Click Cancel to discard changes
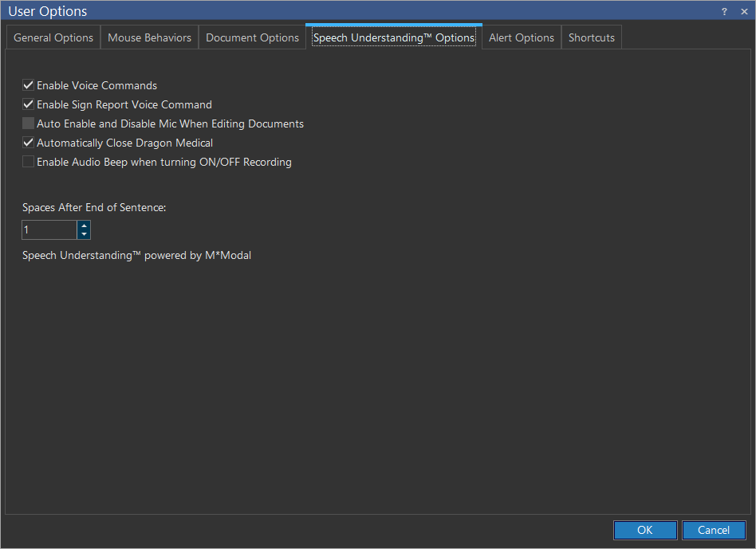Screen dimensions: 756x549 [x=713, y=530]
